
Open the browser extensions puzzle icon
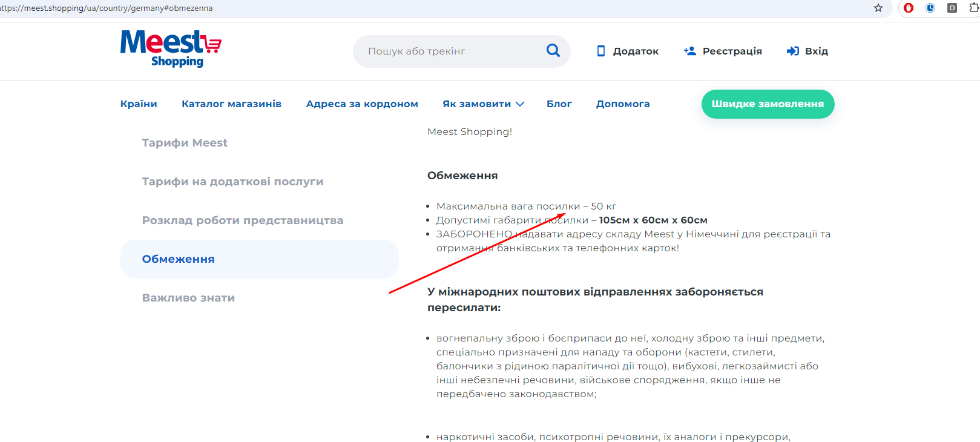click(x=974, y=8)
